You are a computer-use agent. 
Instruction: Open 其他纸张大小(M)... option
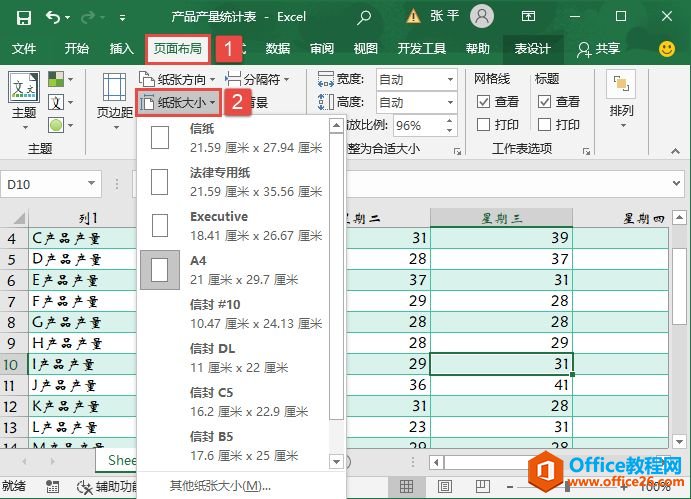(x=220, y=485)
